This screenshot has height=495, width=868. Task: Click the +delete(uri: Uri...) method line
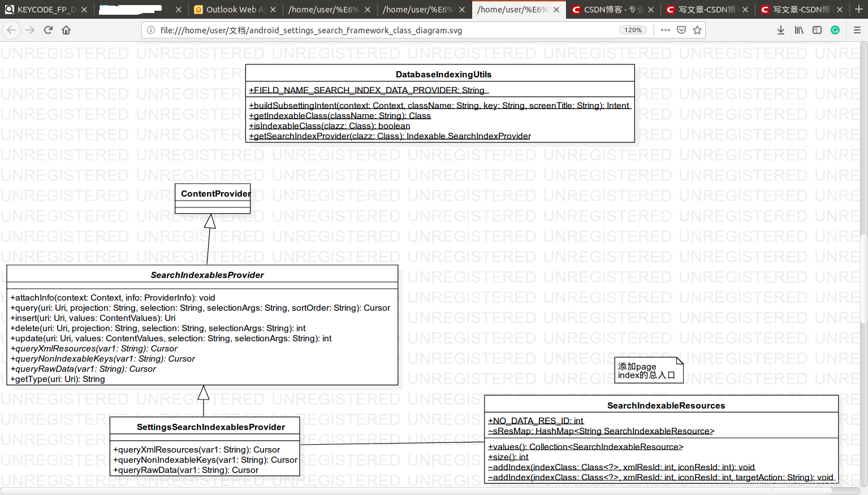pyautogui.click(x=158, y=328)
